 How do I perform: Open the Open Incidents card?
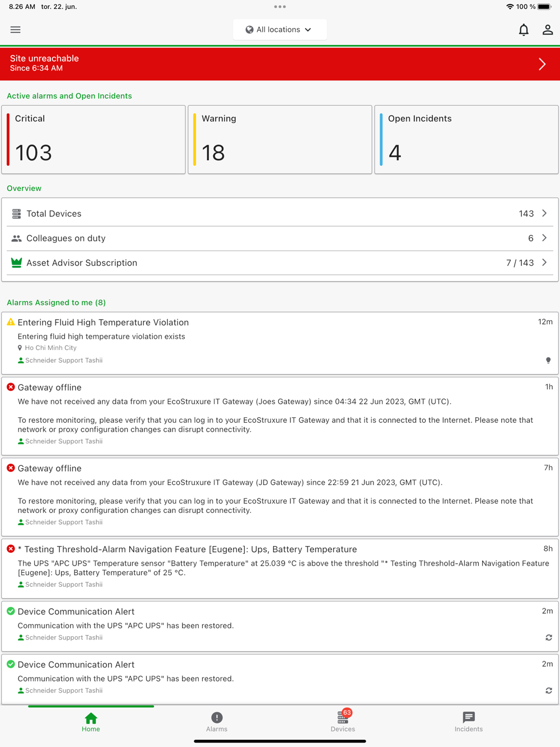(x=466, y=139)
